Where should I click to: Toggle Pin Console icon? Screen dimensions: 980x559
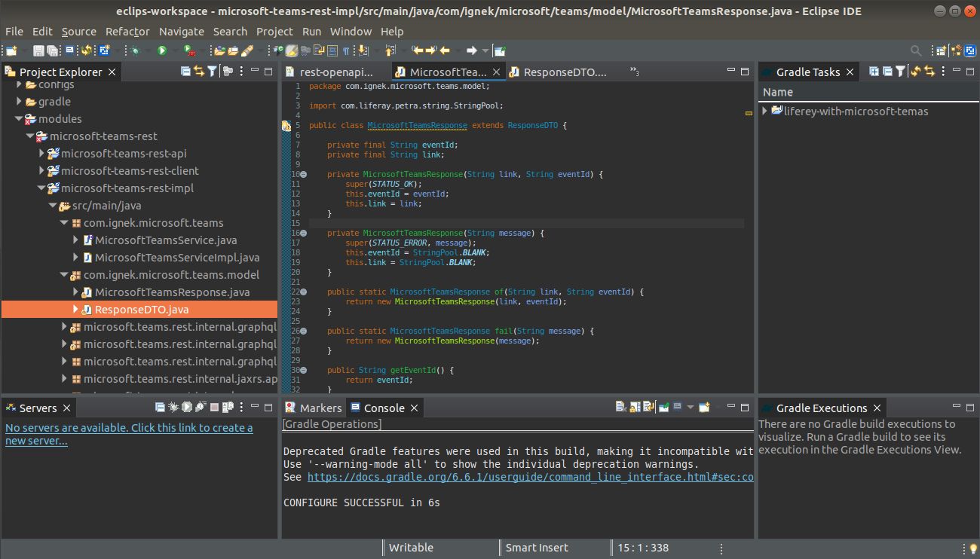pyautogui.click(x=665, y=407)
